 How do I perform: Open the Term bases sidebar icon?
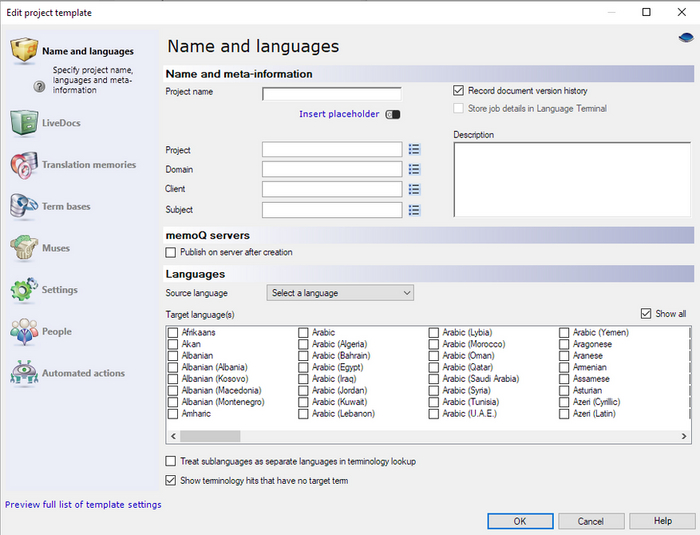(23, 207)
